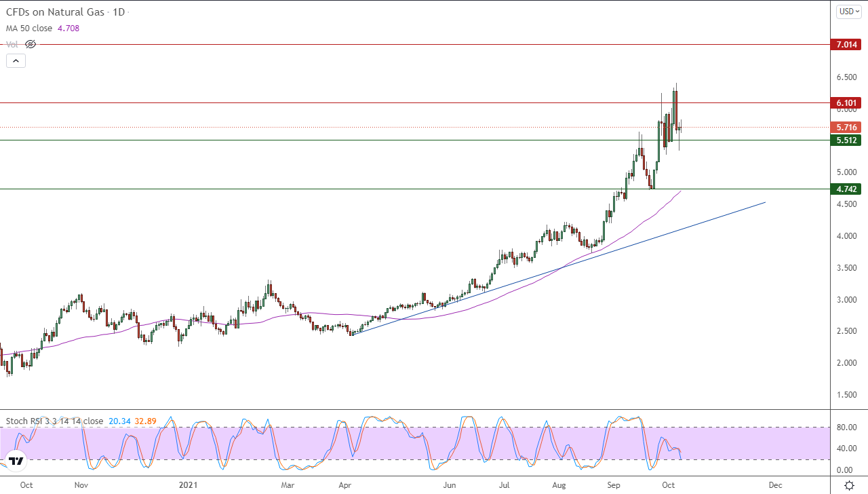The image size is (868, 494).
Task: Click the Stoch RSI value 32.89
Action: pos(146,421)
